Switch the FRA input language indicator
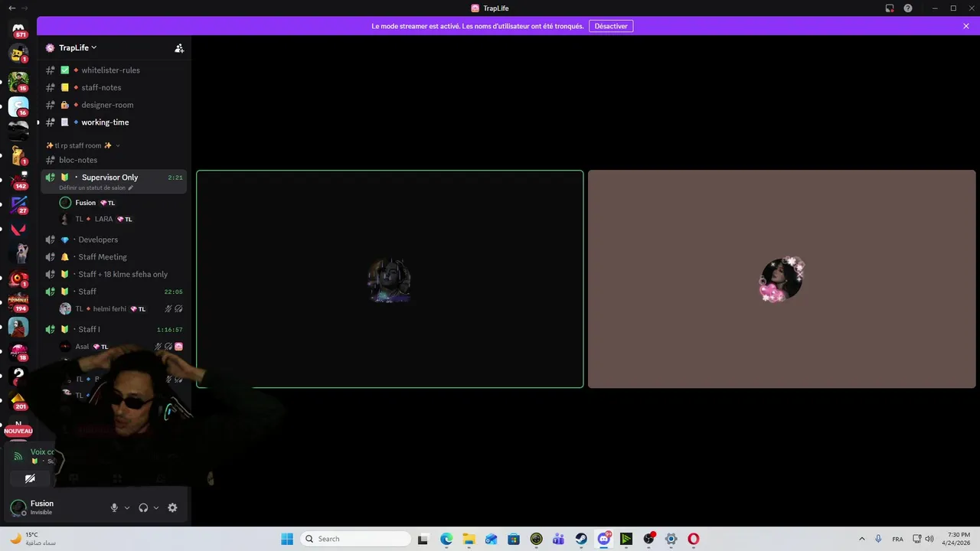 click(897, 539)
